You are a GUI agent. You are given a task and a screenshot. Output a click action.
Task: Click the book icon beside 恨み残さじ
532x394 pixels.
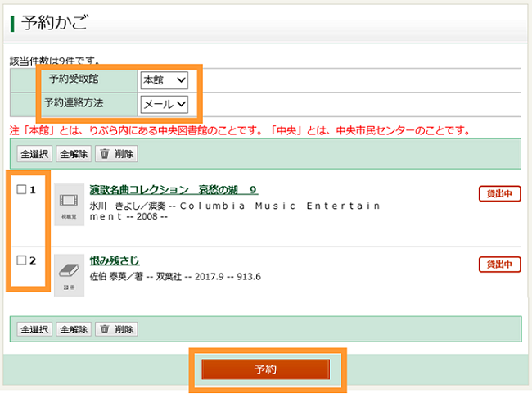click(x=69, y=274)
